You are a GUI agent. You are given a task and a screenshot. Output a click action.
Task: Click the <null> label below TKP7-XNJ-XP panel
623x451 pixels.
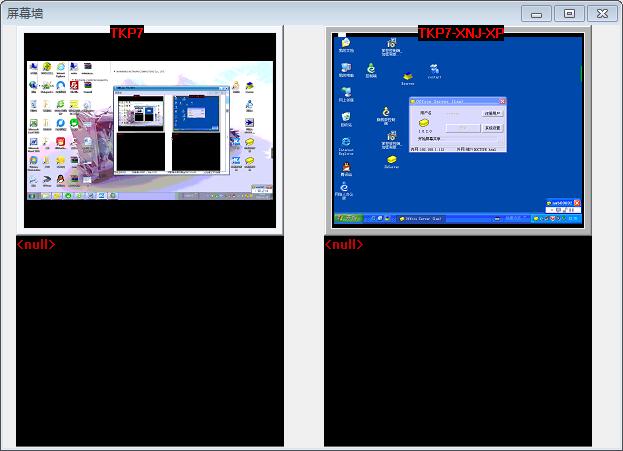[x=344, y=244]
